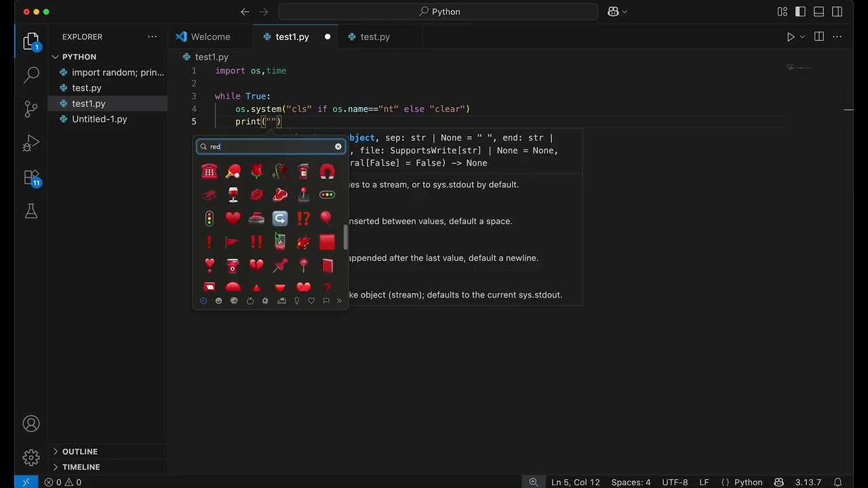Open test.py in the Explorer
This screenshot has height=488, width=868.
coord(108,88)
